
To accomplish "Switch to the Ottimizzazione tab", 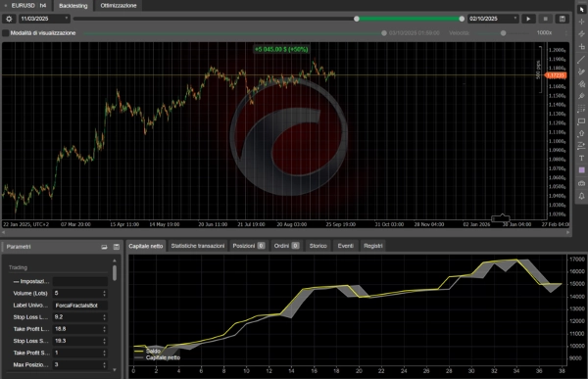I will tap(119, 6).
